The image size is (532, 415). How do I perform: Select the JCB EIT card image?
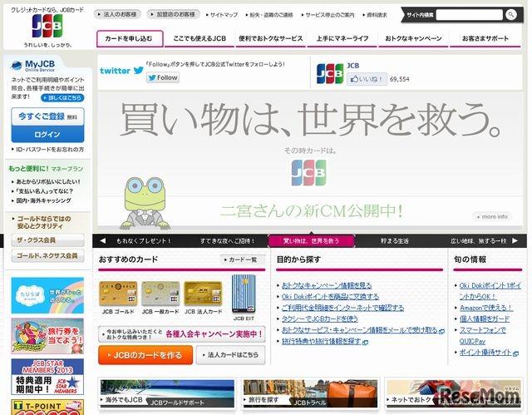(244, 294)
